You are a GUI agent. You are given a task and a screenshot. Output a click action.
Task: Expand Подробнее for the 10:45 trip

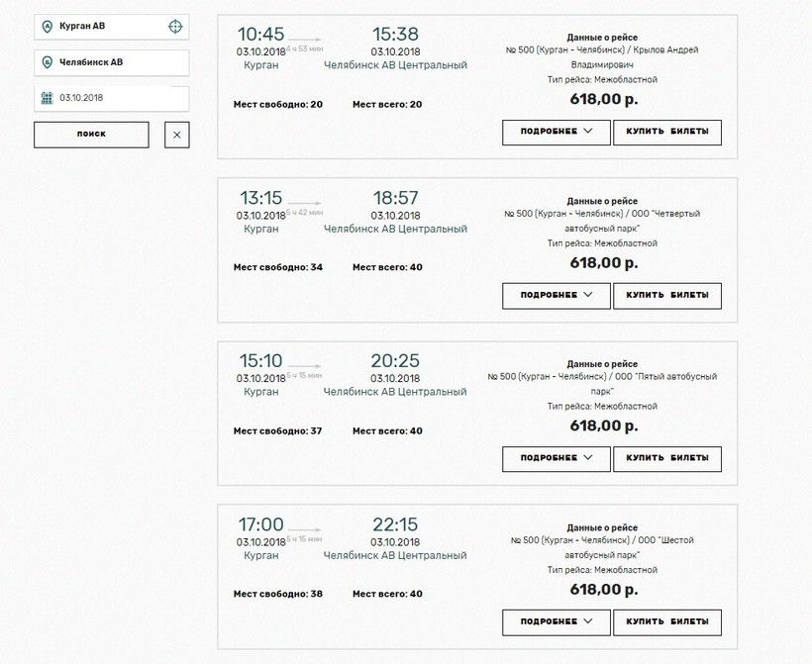point(557,133)
